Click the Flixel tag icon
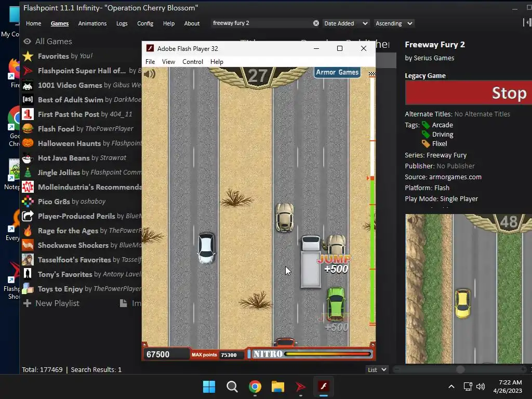Viewport: 532px width, 399px height. (425, 144)
